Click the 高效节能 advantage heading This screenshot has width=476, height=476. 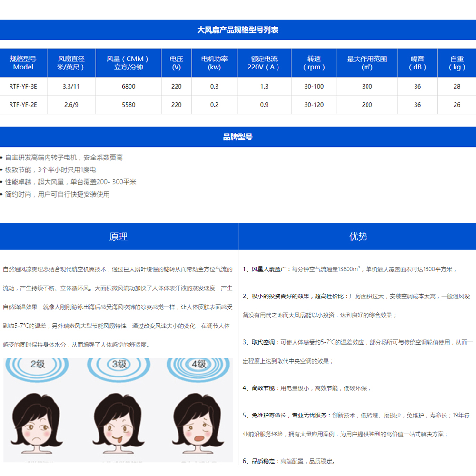tap(263, 388)
